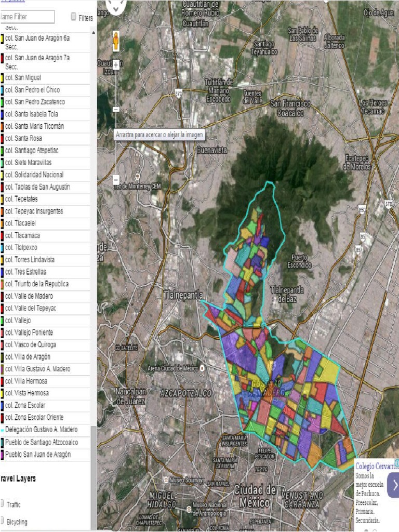Zoom in with the plus button
Image resolution: width=399 pixels, height=532 pixels.
click(116, 64)
